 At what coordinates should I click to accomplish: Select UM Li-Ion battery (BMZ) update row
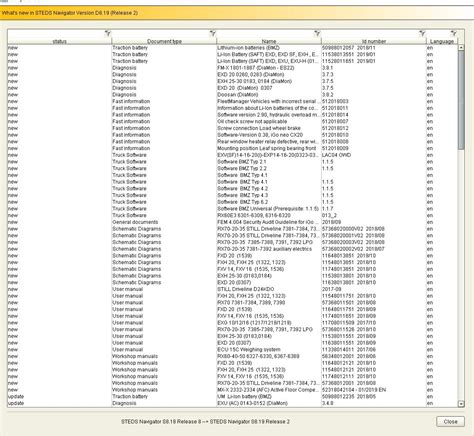pos(233,396)
